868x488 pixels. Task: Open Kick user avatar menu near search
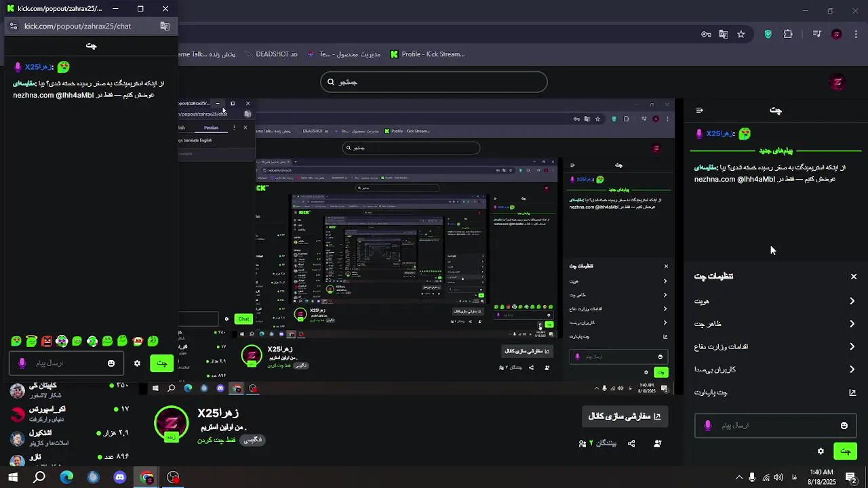(837, 83)
